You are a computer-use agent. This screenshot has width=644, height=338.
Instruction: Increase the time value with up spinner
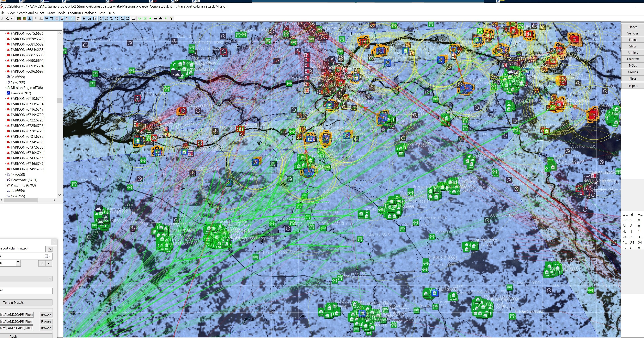point(18,261)
